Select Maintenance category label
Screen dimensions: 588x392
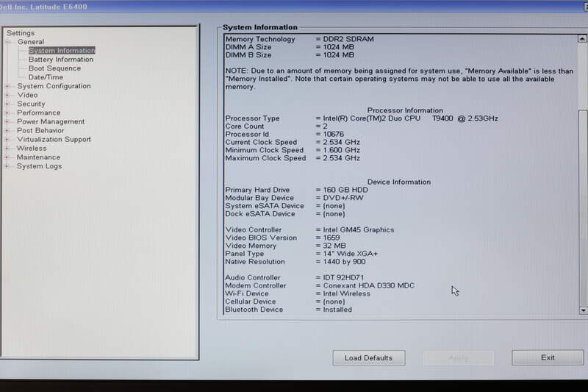click(38, 157)
